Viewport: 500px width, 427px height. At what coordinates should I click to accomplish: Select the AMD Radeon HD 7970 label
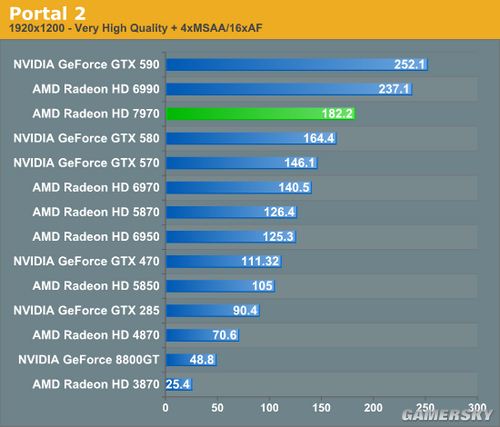tap(96, 114)
